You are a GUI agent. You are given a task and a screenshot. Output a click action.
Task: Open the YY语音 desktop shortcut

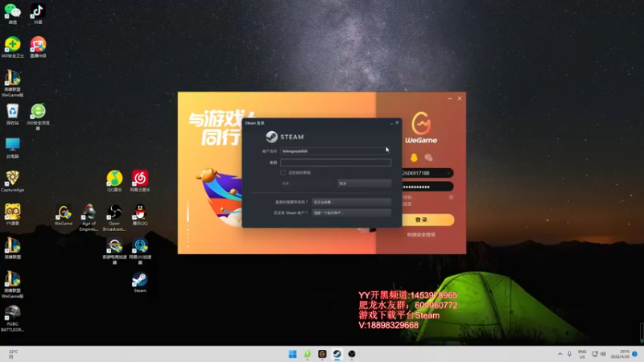13,215
